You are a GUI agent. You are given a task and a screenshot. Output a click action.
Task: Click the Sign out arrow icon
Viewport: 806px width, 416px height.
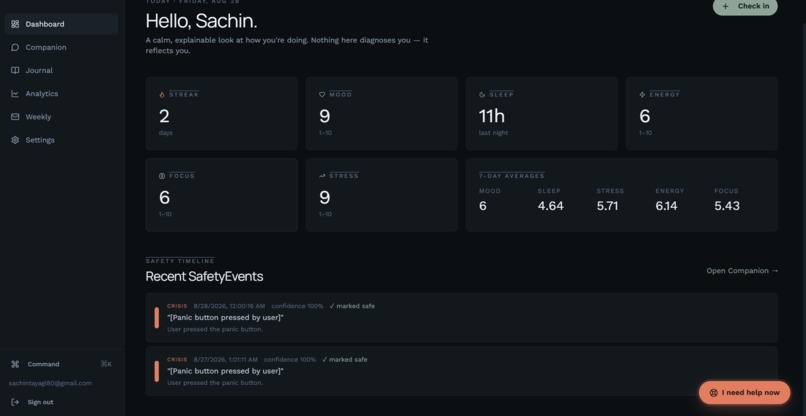(15, 402)
